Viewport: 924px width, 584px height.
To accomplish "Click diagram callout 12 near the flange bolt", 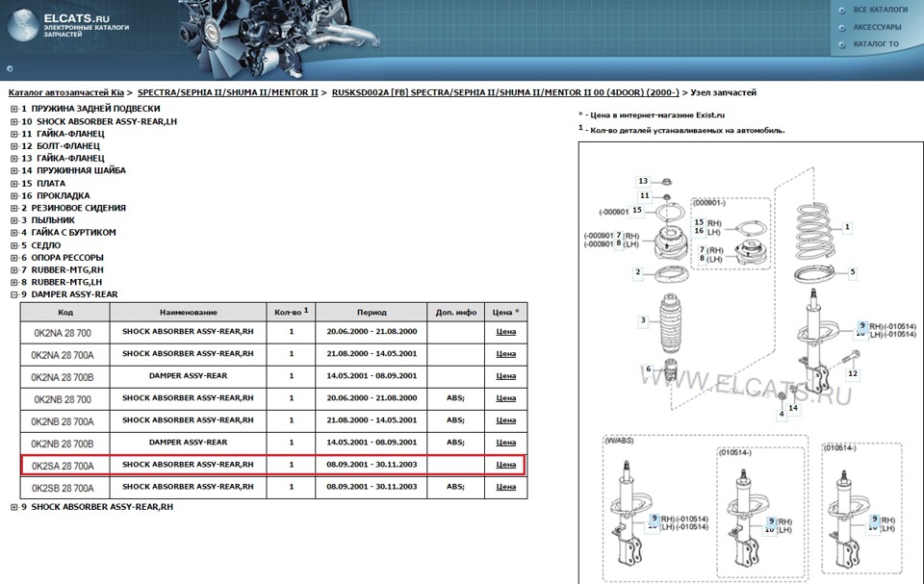I will click(853, 373).
